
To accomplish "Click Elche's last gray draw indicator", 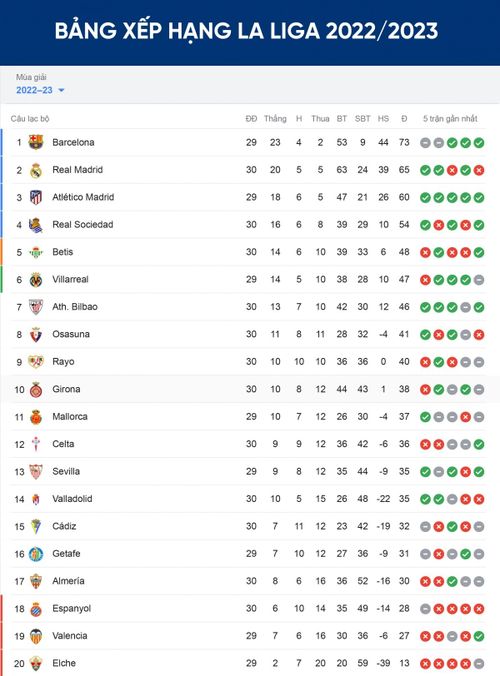I will 479,663.
